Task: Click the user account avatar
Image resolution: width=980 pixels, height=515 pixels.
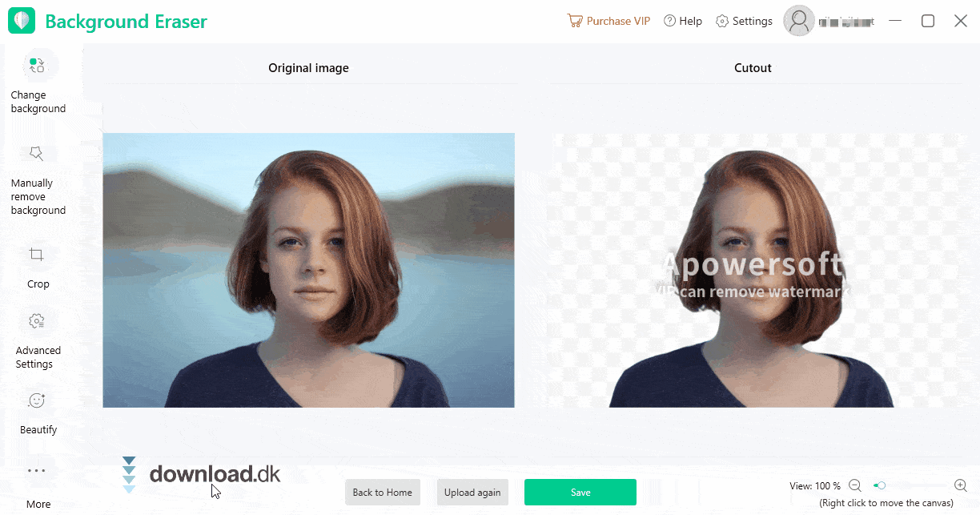Action: [798, 21]
